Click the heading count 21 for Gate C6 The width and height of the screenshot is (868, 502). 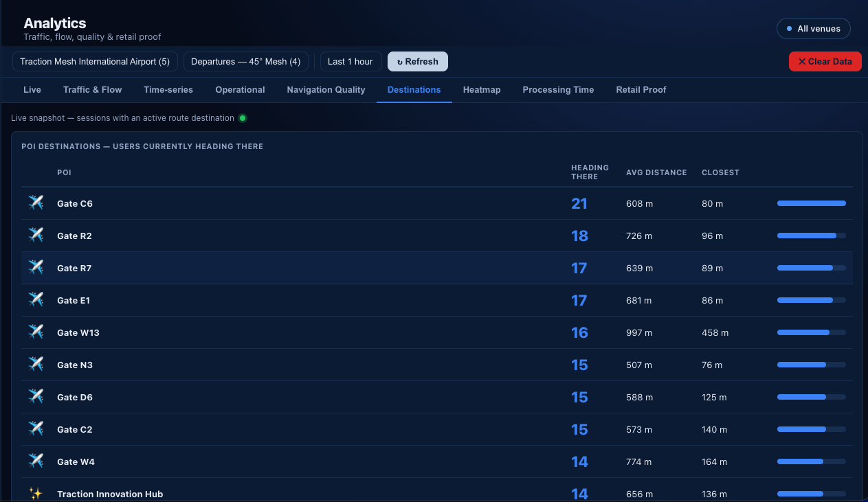pyautogui.click(x=579, y=204)
